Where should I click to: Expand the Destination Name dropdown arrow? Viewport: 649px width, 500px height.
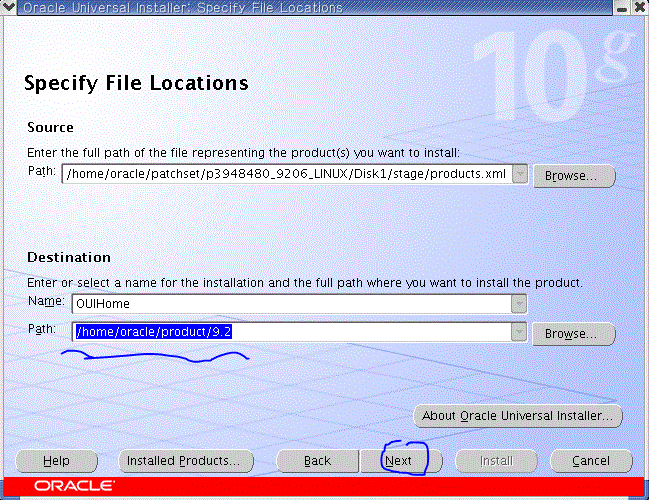(x=519, y=304)
